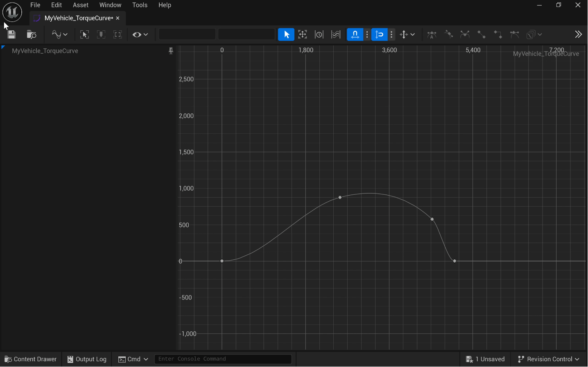Set Linear interpolation for keys
This screenshot has height=367, width=588.
coord(482,35)
